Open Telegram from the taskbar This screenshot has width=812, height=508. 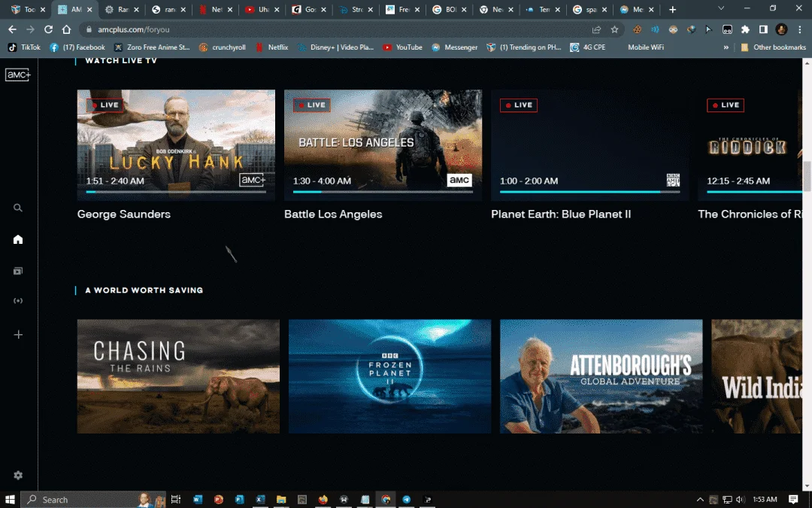[x=407, y=500]
